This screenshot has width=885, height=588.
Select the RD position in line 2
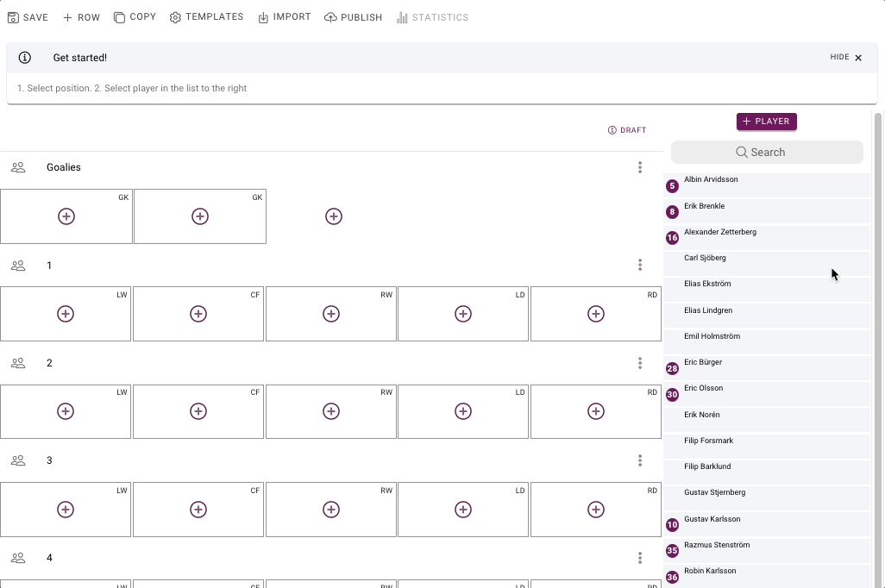(596, 411)
